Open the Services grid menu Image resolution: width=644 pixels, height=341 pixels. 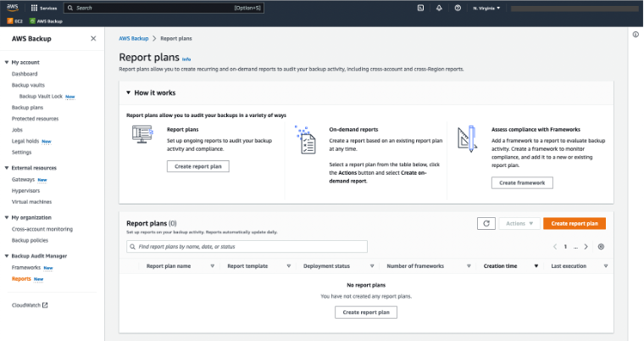43,8
